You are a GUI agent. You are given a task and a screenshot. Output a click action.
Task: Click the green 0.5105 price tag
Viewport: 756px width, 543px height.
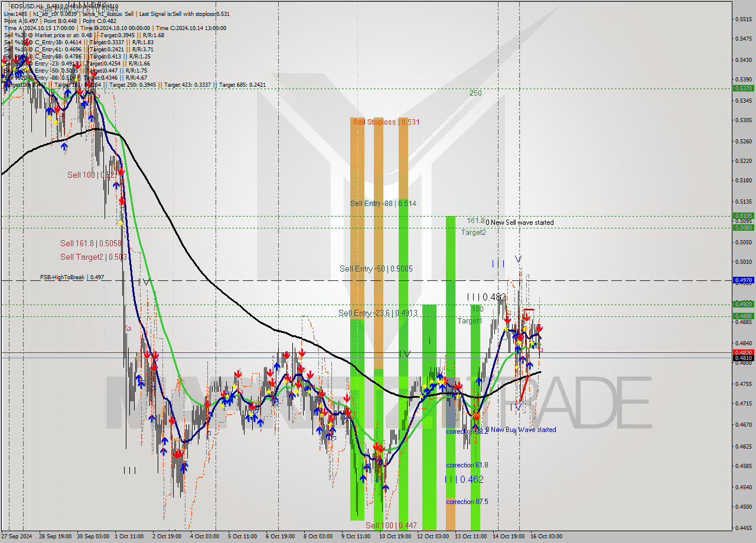[743, 216]
